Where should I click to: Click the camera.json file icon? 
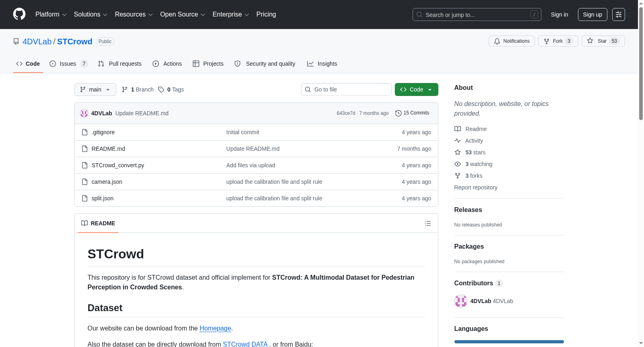(85, 182)
